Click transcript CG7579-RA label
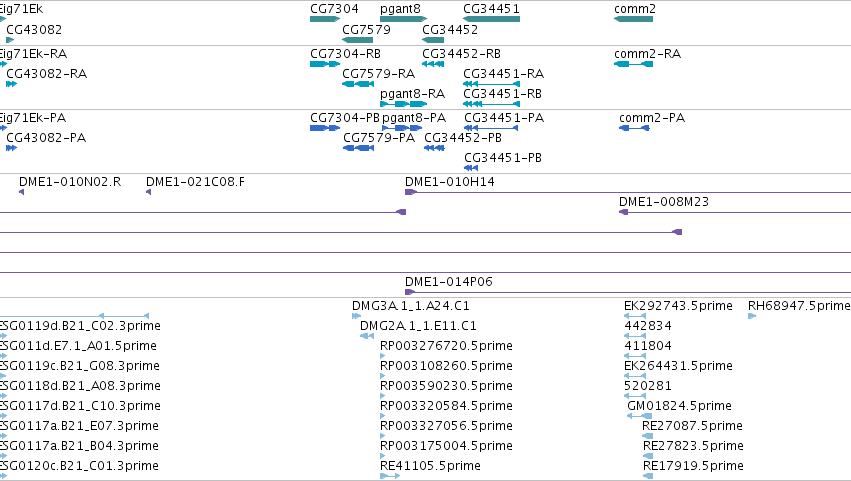Screen dimensions: 851x481 pyautogui.click(x=378, y=73)
